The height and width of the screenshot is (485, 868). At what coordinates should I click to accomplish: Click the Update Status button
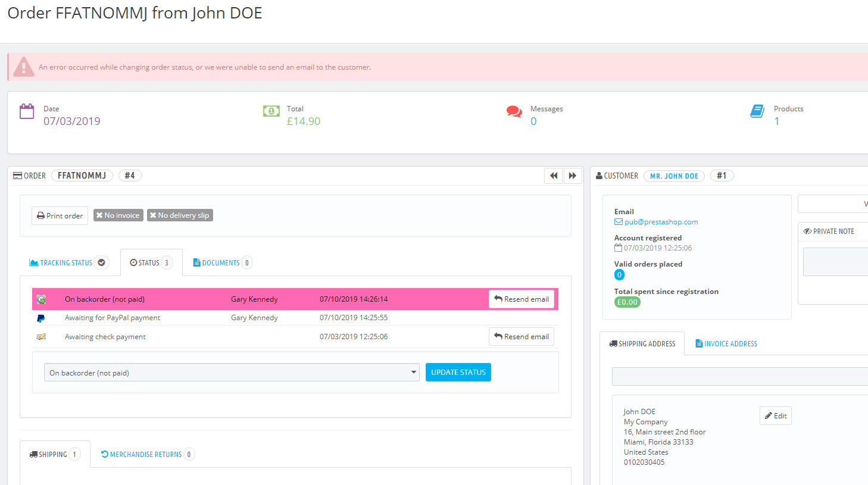point(458,373)
